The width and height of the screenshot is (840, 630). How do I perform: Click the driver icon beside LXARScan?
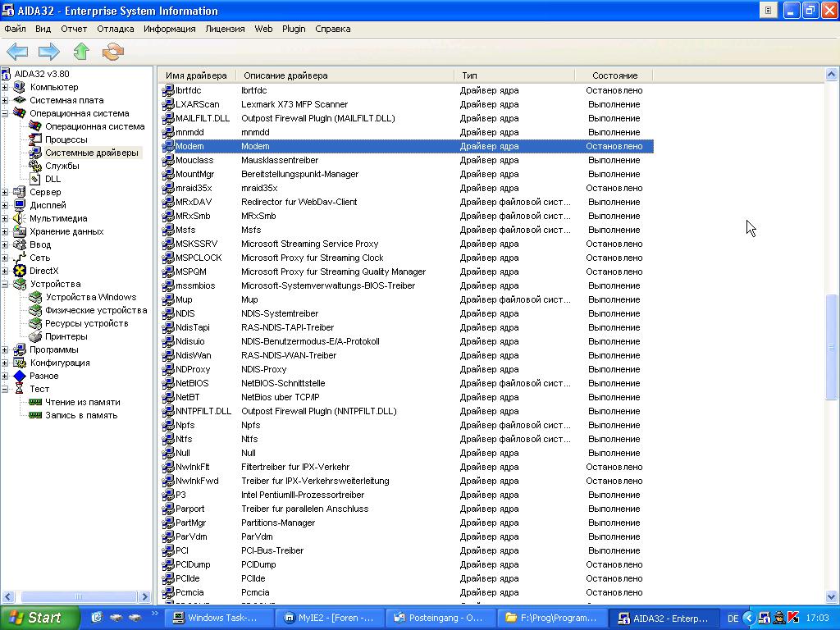pyautogui.click(x=168, y=104)
